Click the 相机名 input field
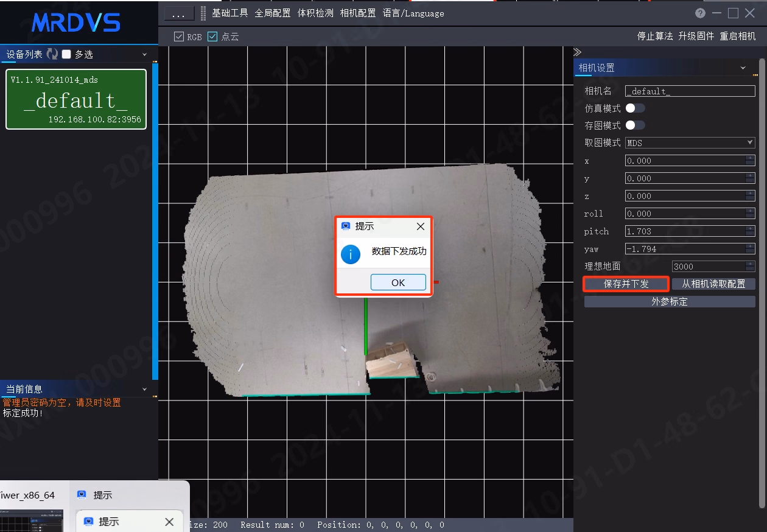767x532 pixels. pyautogui.click(x=690, y=91)
